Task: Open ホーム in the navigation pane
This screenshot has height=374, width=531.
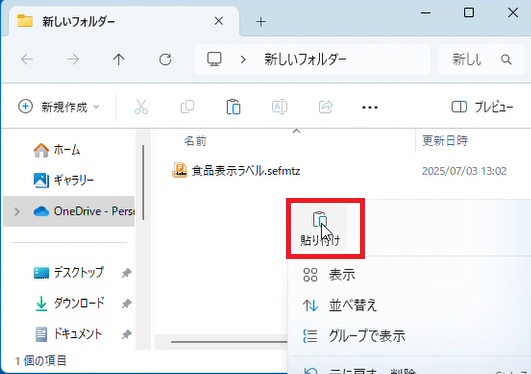Action: coord(57,150)
